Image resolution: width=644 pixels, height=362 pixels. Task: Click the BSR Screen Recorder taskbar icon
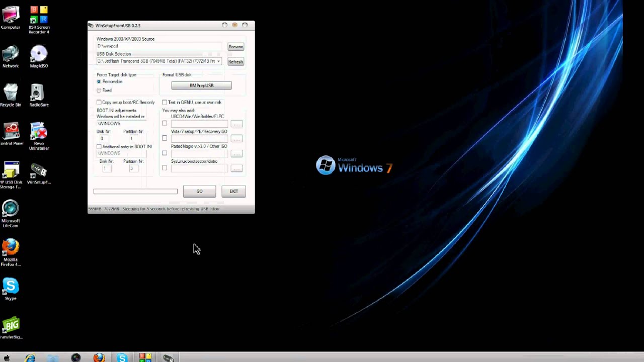(145, 357)
